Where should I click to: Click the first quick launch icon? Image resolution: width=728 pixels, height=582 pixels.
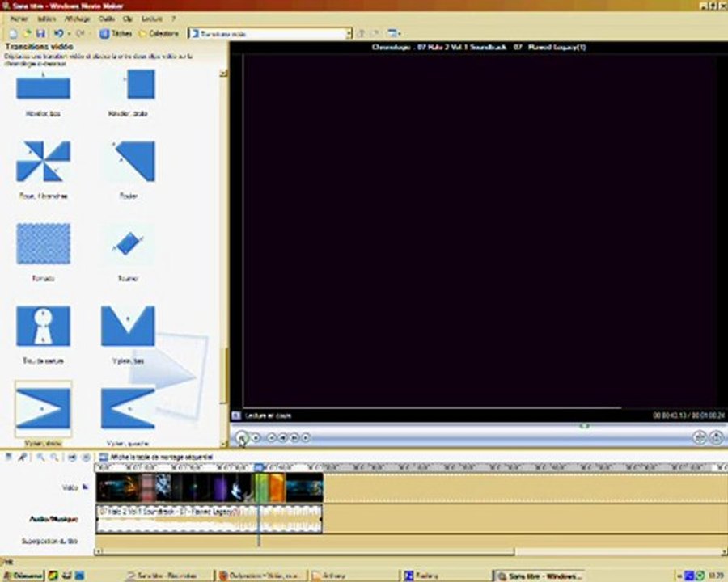(x=53, y=576)
